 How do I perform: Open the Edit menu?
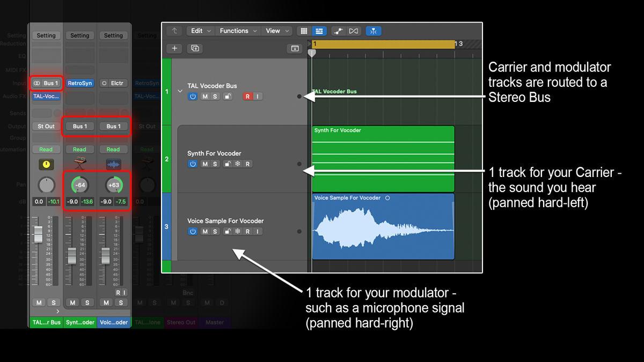[197, 31]
